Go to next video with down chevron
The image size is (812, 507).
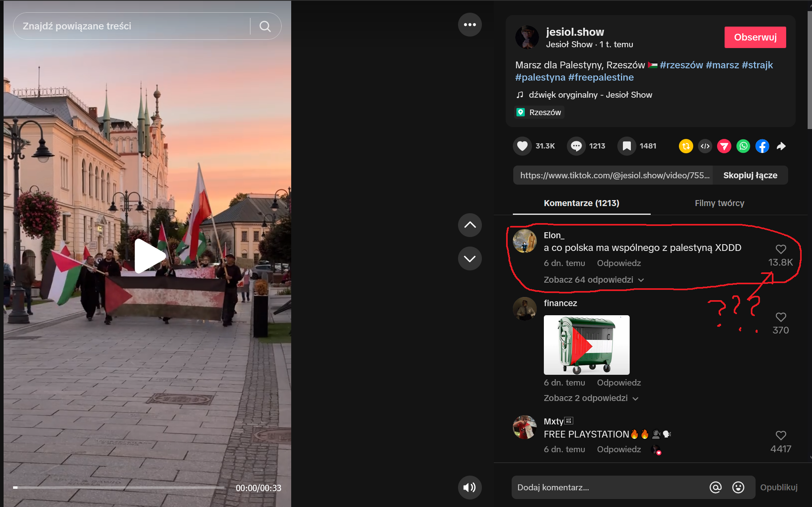[x=470, y=259]
